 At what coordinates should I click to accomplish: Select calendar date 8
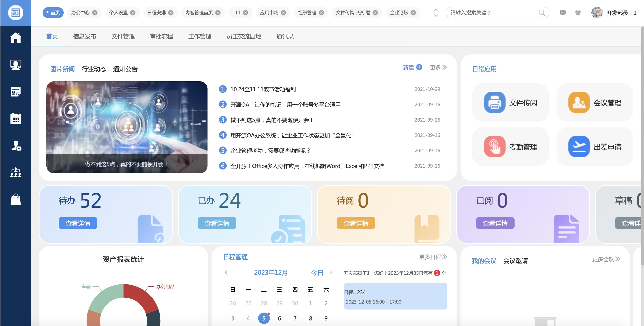point(310,318)
